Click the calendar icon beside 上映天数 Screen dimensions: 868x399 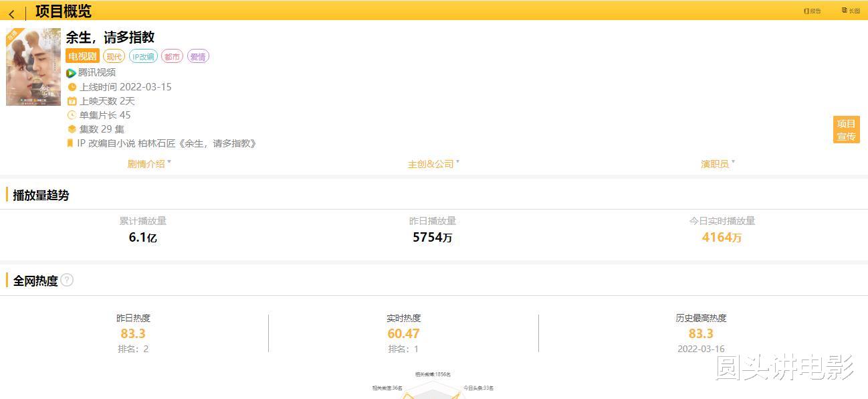point(72,101)
